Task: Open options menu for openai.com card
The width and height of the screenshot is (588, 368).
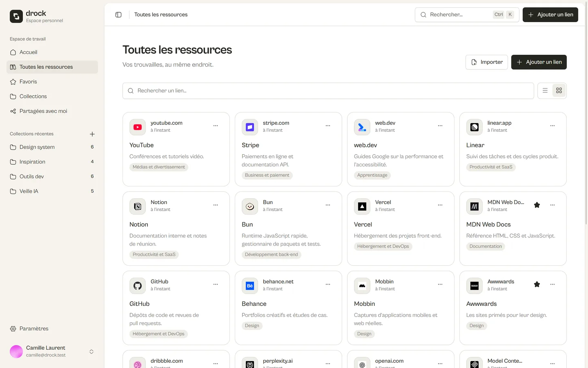Action: tap(440, 364)
